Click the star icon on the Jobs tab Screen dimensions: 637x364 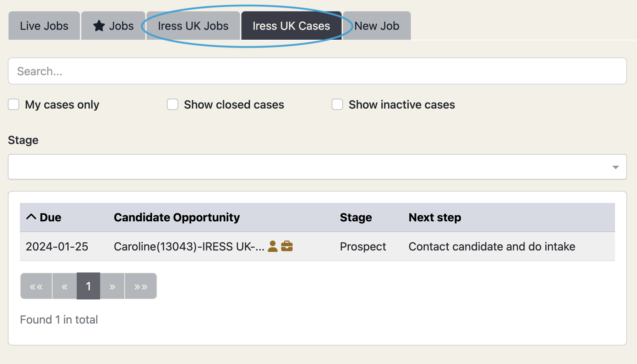tap(99, 25)
